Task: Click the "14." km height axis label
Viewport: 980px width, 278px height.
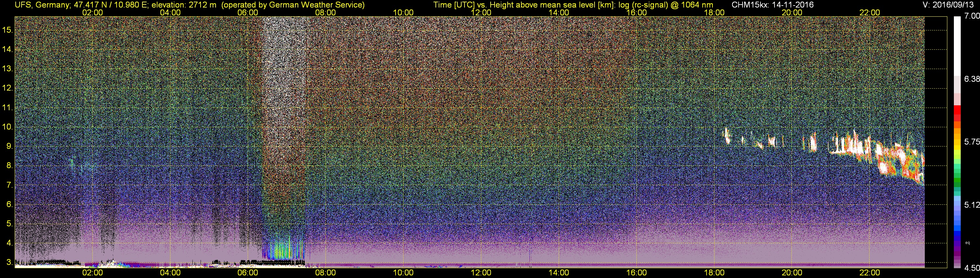Action: (x=8, y=49)
